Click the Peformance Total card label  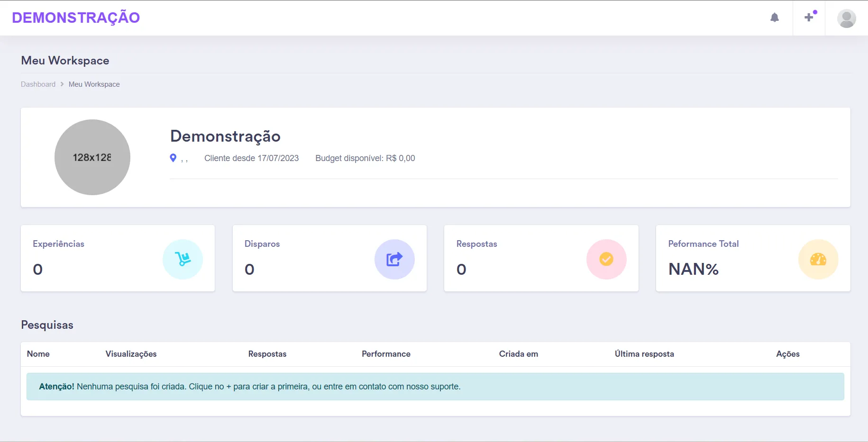704,244
